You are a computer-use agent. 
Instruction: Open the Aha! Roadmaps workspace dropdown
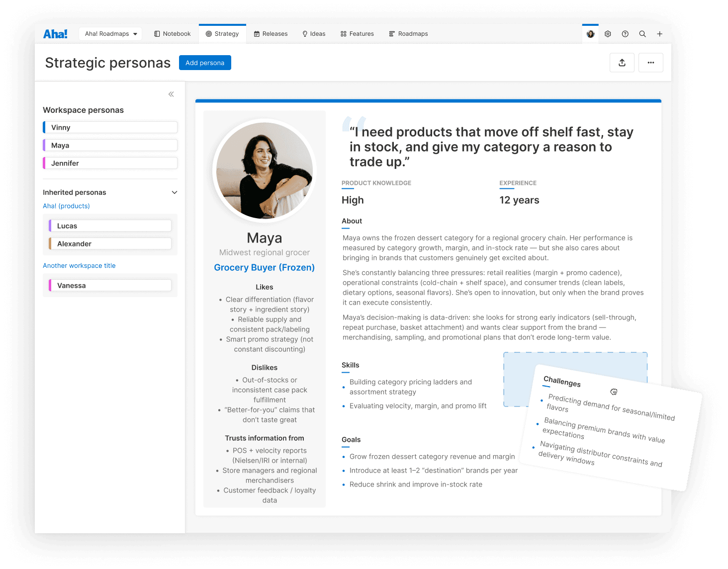[x=110, y=34]
